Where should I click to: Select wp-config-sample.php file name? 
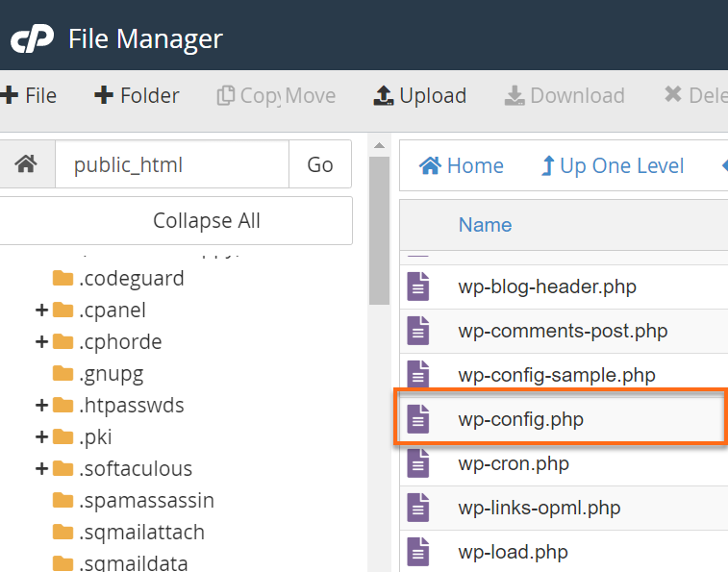click(557, 375)
